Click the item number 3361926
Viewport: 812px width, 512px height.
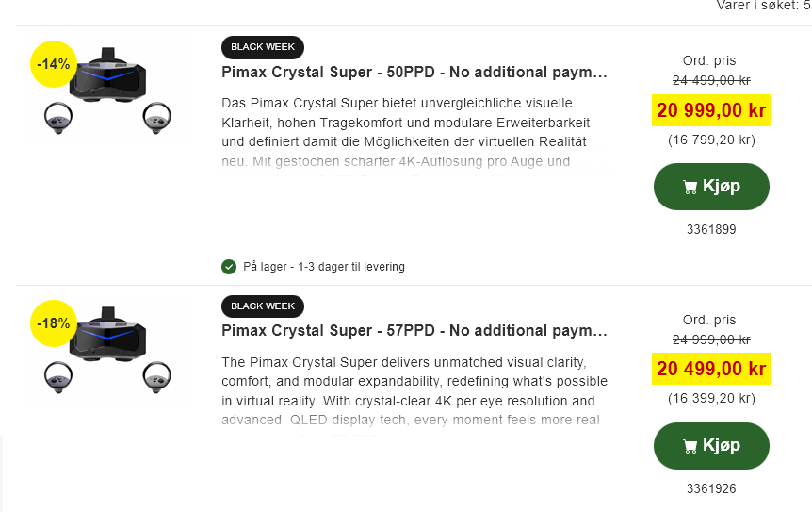[711, 488]
